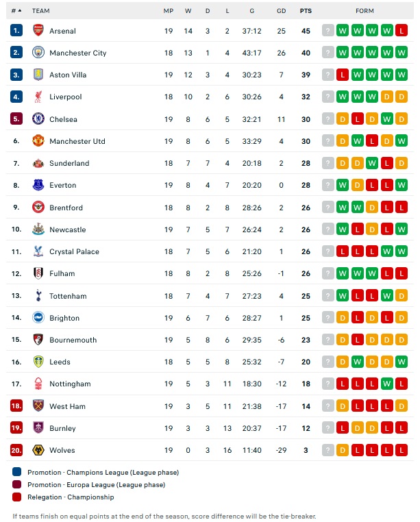Screen dimensions: 420x522
Task: Click the Everton club crest icon
Action: (38, 185)
